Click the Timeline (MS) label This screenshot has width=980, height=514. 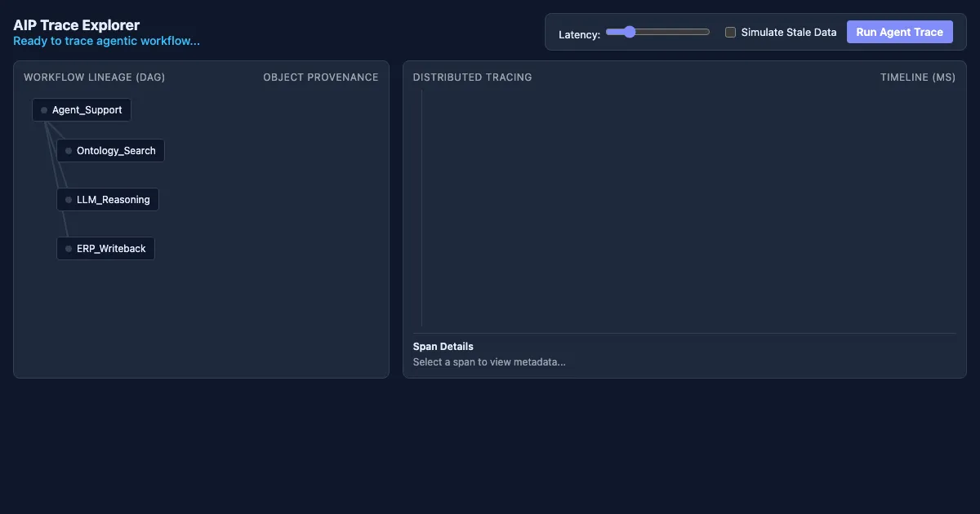(x=918, y=78)
